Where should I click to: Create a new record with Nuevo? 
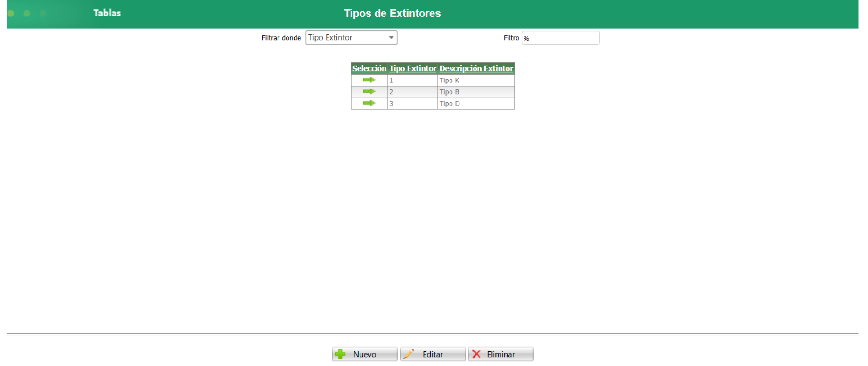click(364, 354)
